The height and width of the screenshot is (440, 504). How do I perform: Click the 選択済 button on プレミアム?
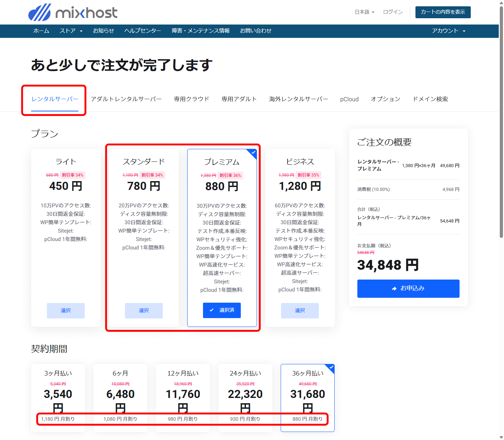point(222,310)
